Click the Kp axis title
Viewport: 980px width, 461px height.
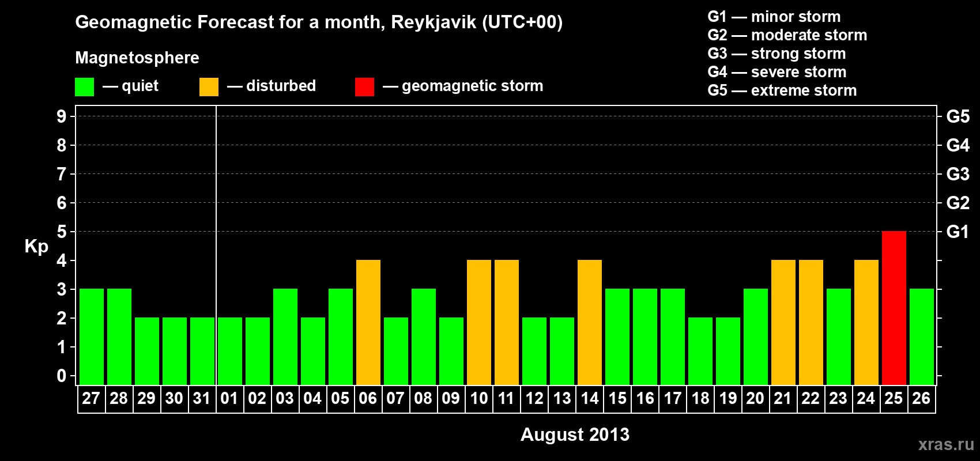[x=36, y=247]
